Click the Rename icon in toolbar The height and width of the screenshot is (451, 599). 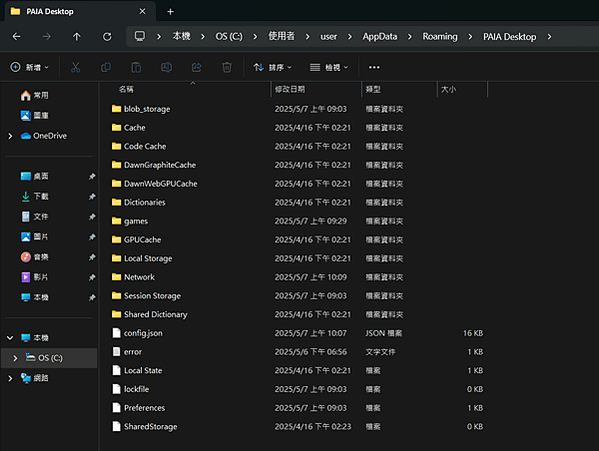[166, 68]
